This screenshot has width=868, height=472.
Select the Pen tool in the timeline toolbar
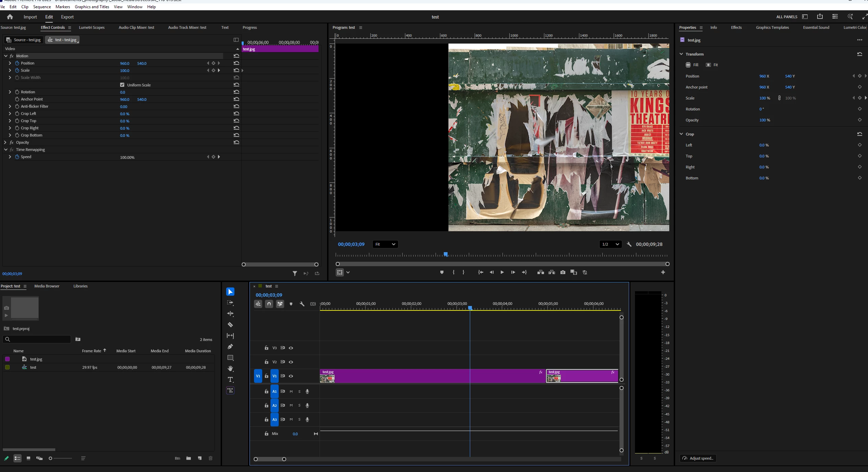230,346
